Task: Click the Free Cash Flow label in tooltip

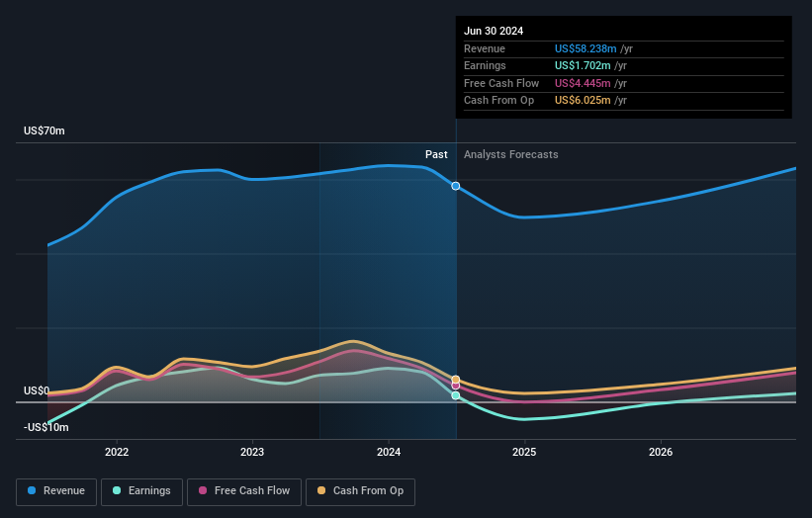Action: [x=501, y=83]
